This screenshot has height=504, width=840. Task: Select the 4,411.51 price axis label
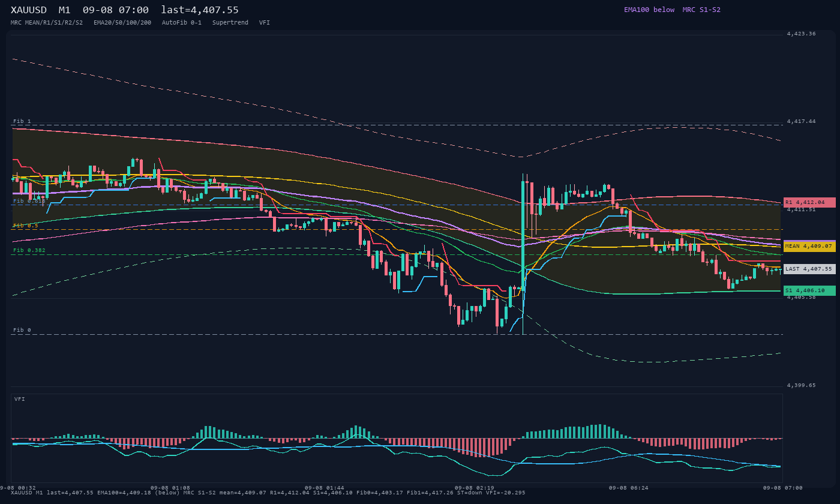(801, 209)
